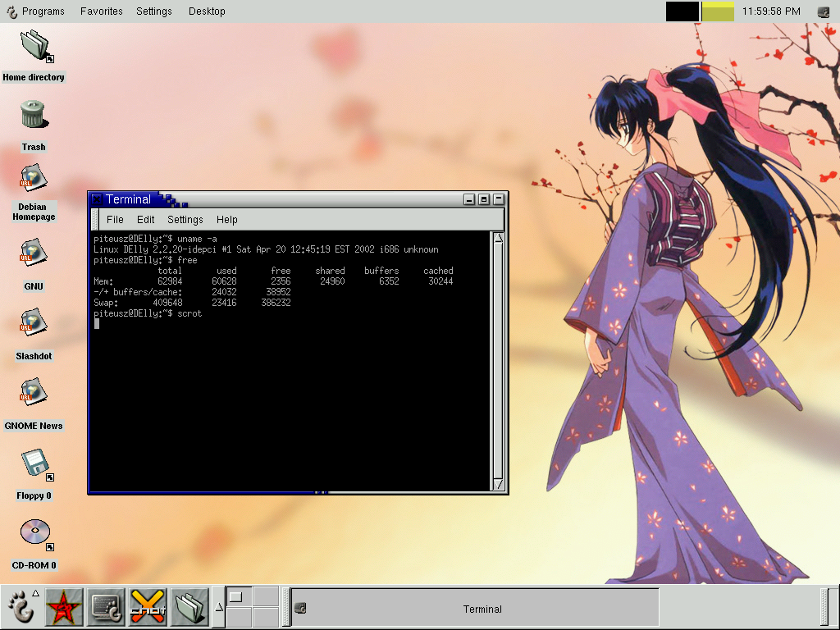840x630 pixels.
Task: Open the Favorites menu in the top panel
Action: (x=101, y=11)
